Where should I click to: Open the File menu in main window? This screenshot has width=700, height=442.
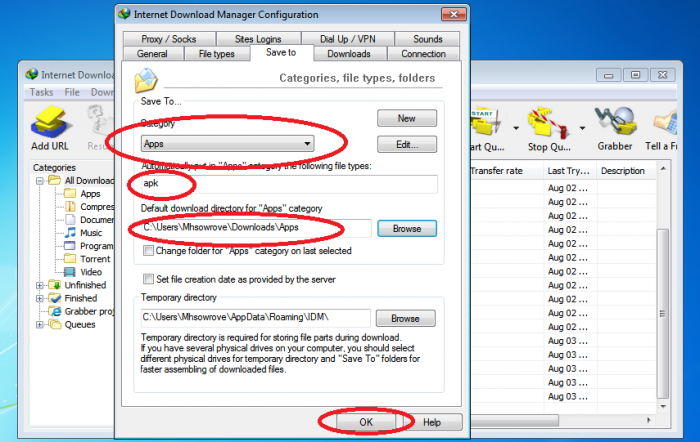pyautogui.click(x=71, y=92)
